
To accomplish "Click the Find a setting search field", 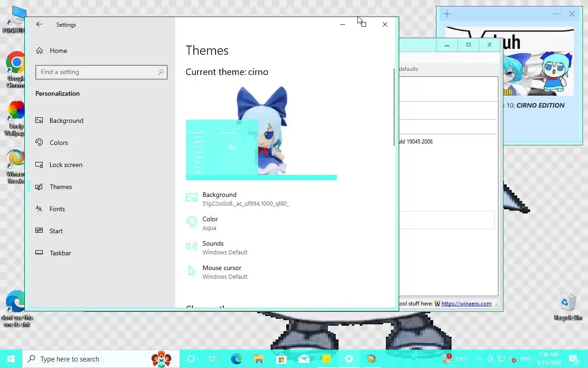I will click(102, 72).
